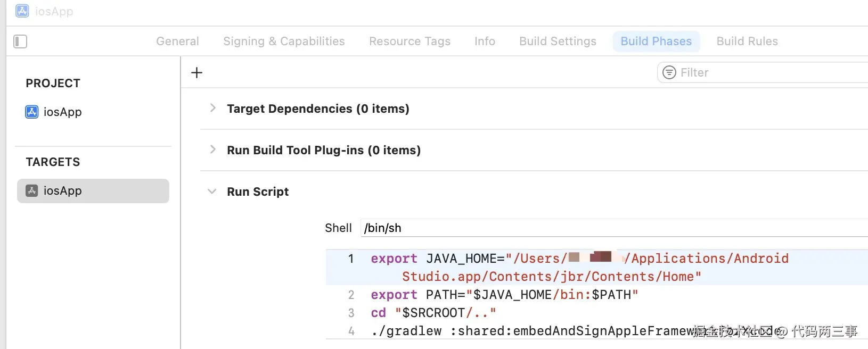Click script line 2 export PATH
868x349 pixels.
(x=504, y=294)
